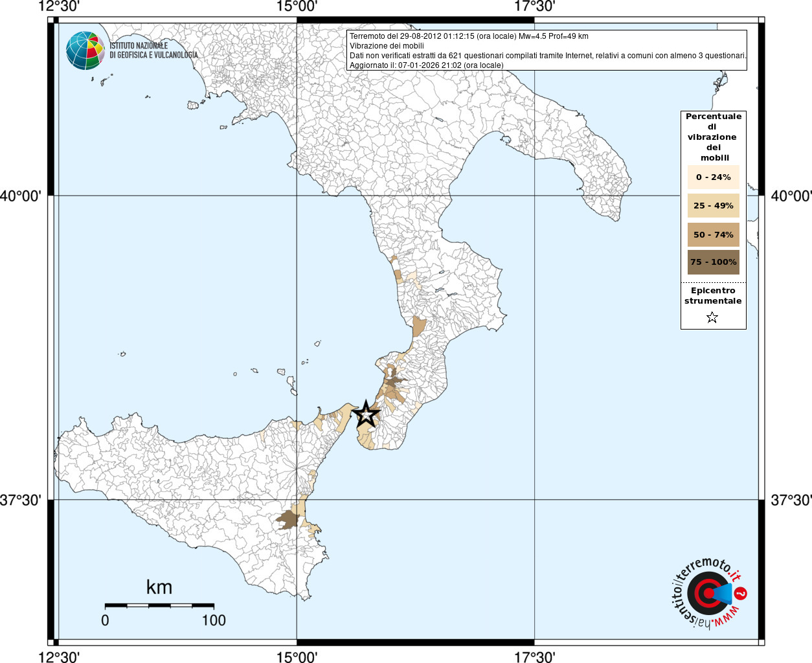Screen dimensions: 812x663
Task: Select the 50 - 74% legend swatch
Action: coord(713,234)
